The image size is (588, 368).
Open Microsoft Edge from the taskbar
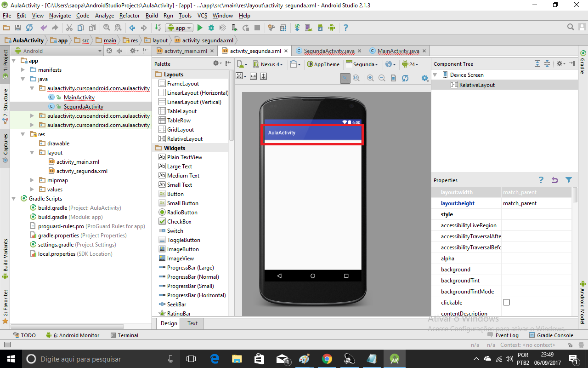[x=215, y=358]
